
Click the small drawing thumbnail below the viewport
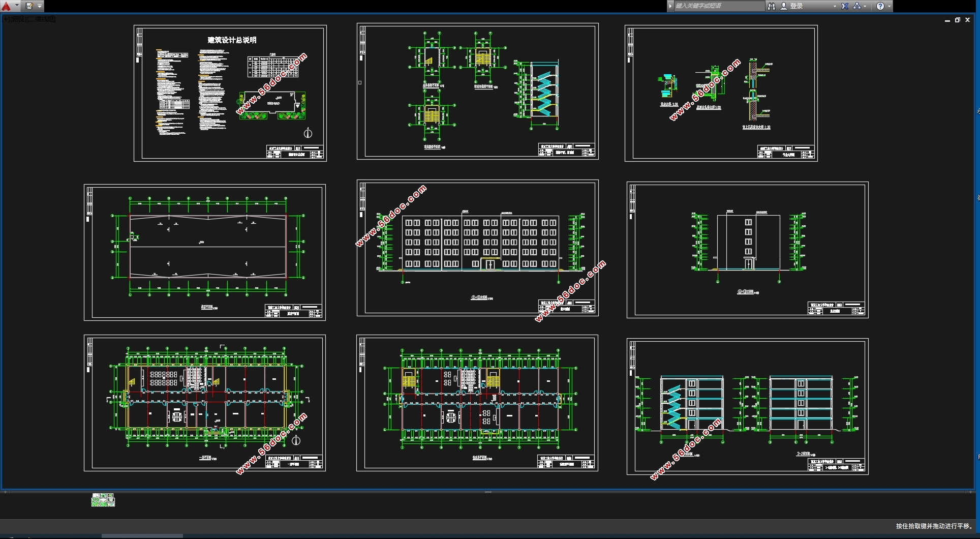point(103,500)
